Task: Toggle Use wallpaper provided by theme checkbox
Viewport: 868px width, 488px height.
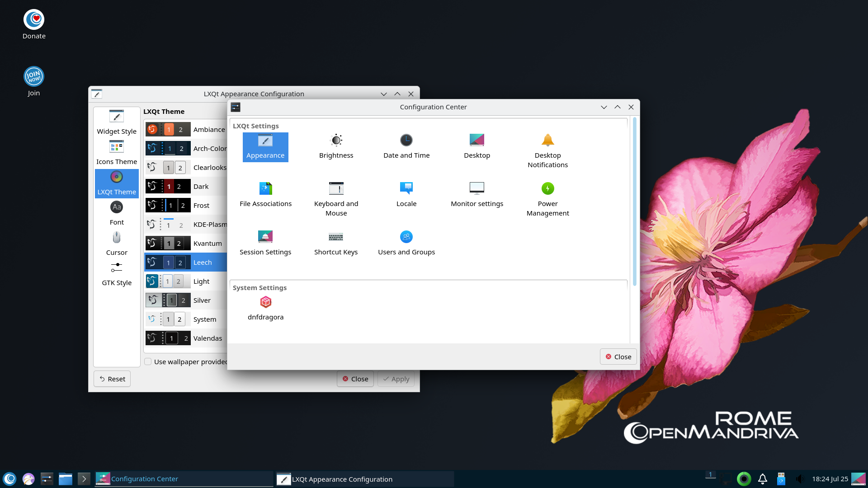Action: [x=148, y=361]
